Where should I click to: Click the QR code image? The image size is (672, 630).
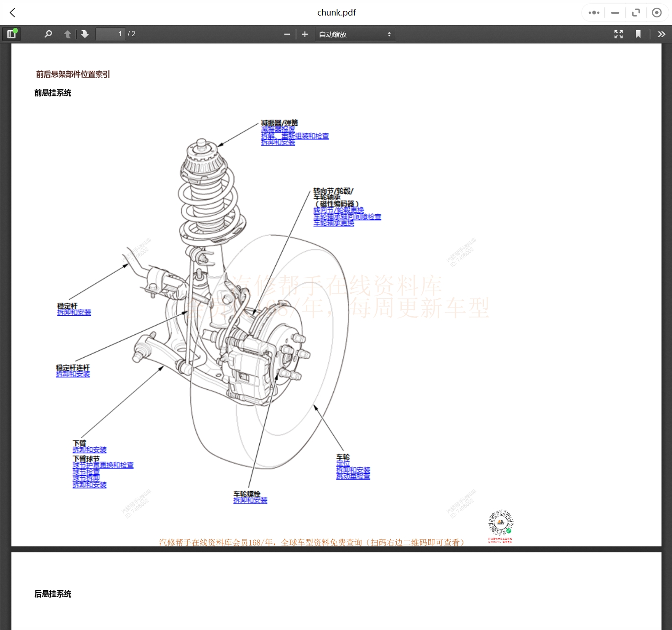500,523
